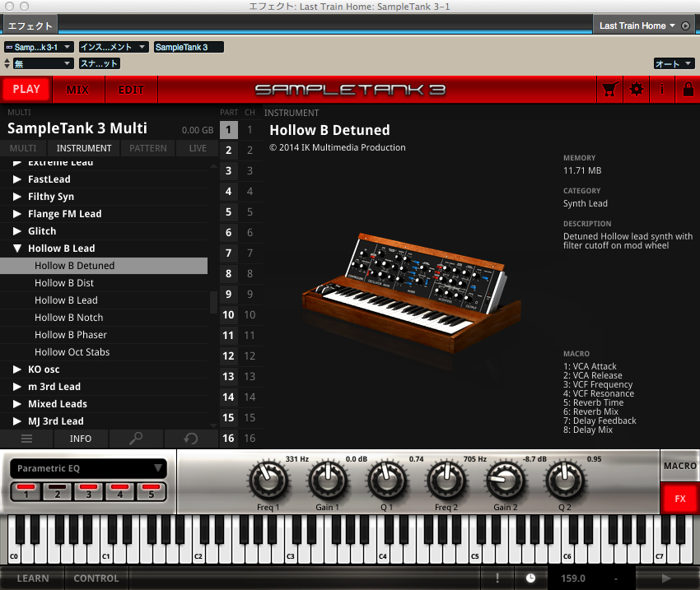
Task: Switch to the PLAY tab
Action: tap(26, 89)
